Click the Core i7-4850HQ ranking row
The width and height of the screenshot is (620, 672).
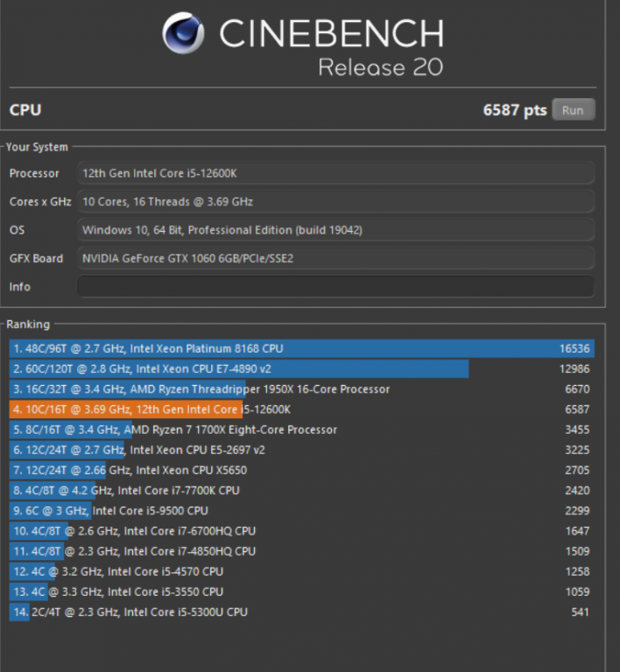click(301, 551)
